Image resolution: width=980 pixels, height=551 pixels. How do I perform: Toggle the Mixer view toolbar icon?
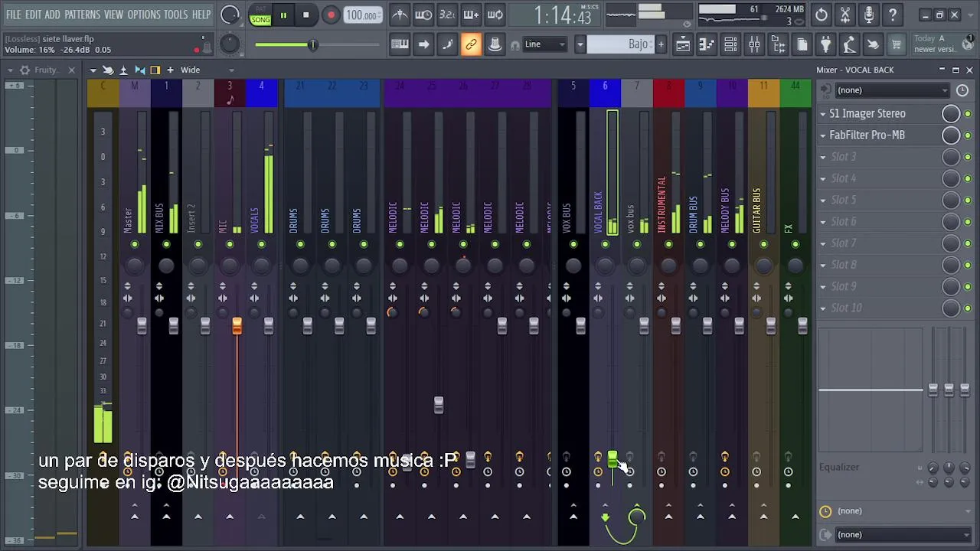point(754,45)
